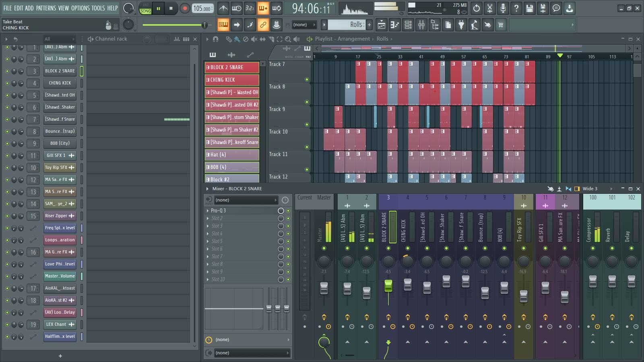The width and height of the screenshot is (644, 362).
Task: Click the one-click audio recording microphone
Action: [503, 8]
